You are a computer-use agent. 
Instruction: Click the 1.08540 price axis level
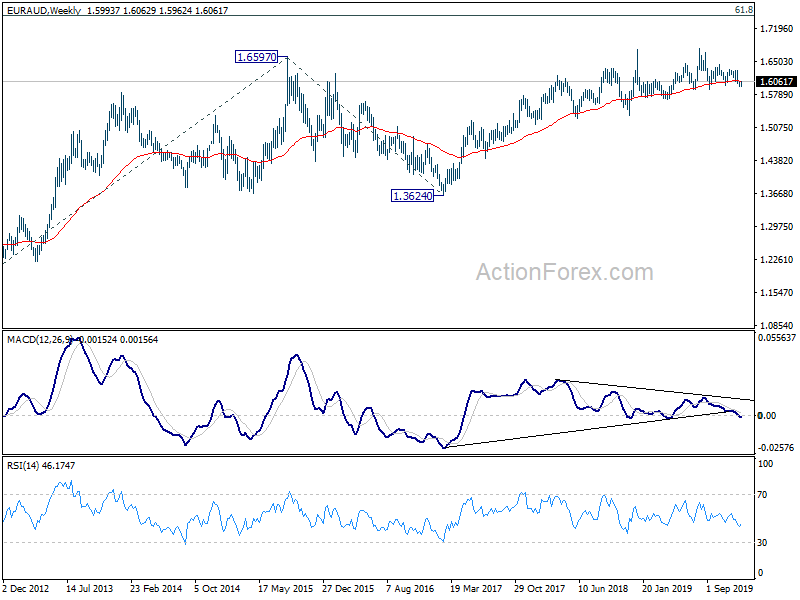[x=777, y=326]
